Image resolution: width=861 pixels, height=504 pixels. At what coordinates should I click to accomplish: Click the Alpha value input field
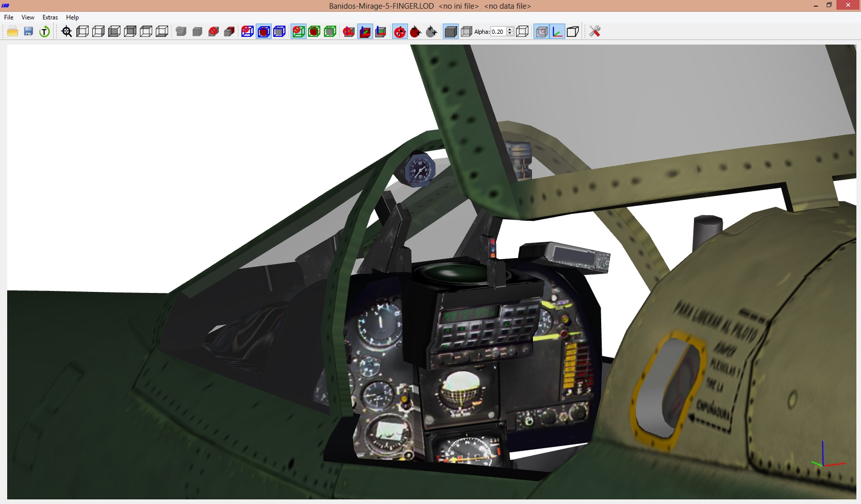(498, 31)
